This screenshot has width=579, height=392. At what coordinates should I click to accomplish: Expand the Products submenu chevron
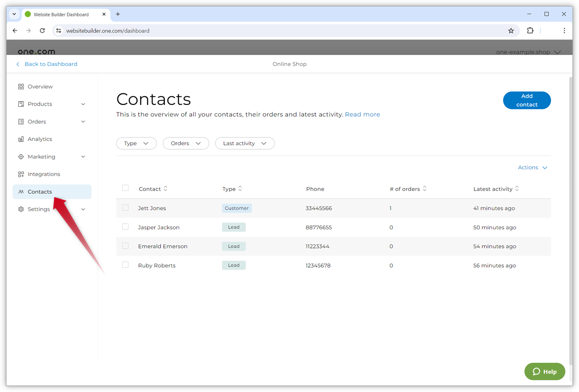click(83, 104)
